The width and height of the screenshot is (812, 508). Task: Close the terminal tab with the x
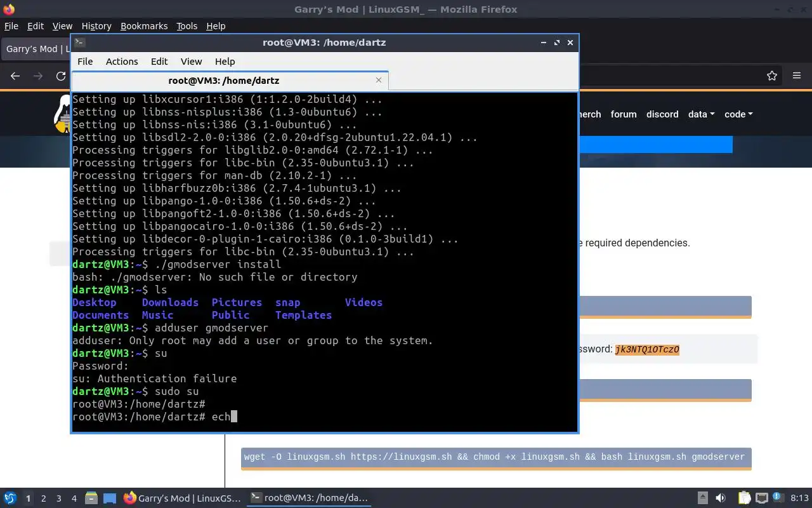[x=379, y=80]
